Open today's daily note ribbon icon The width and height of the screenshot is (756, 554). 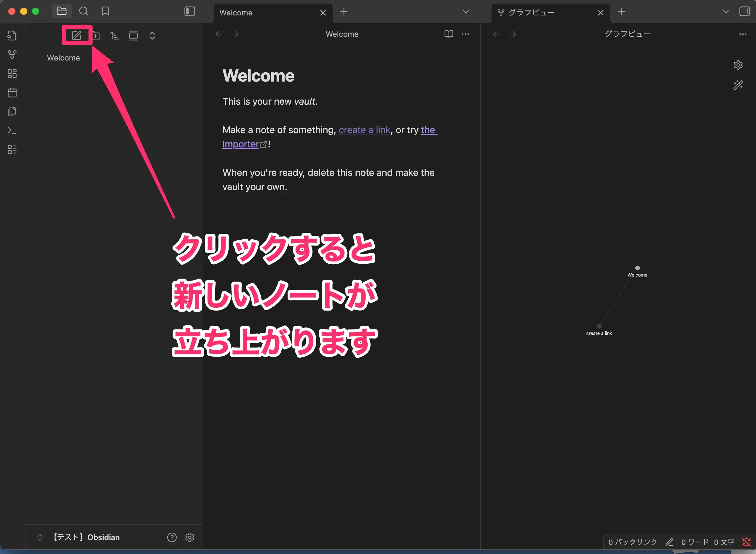[12, 93]
